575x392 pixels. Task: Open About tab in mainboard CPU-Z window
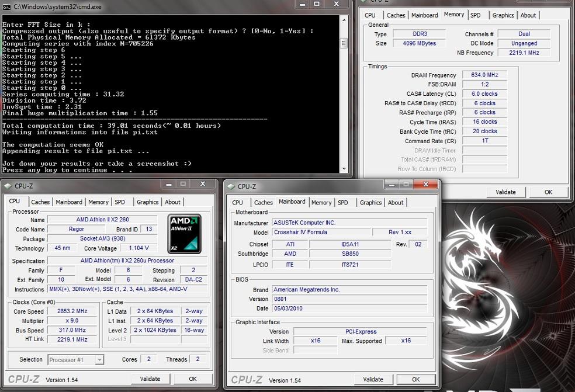(395, 202)
